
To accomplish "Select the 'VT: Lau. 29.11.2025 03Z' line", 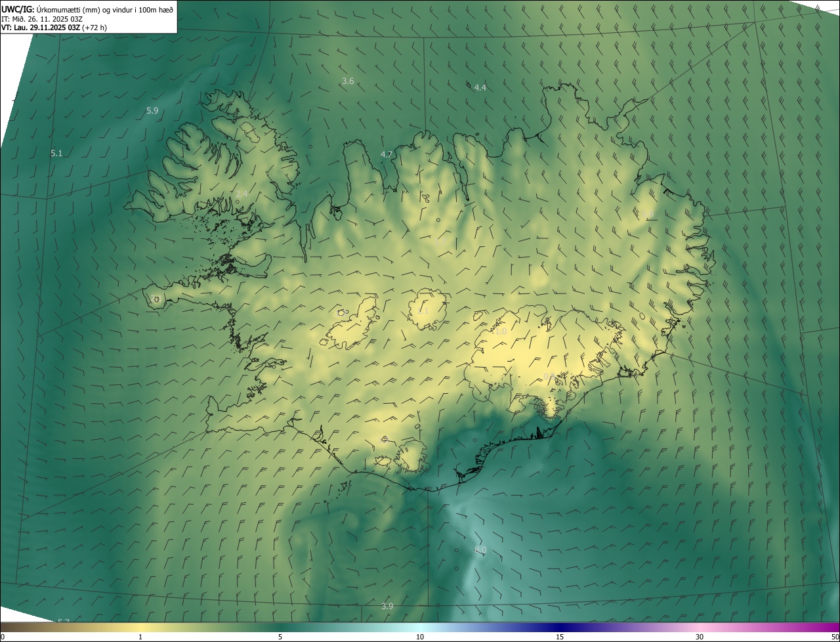I will [54, 28].
